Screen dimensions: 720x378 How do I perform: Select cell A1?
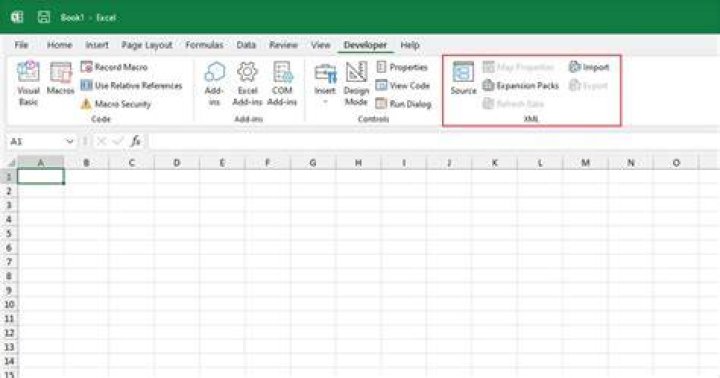click(40, 177)
